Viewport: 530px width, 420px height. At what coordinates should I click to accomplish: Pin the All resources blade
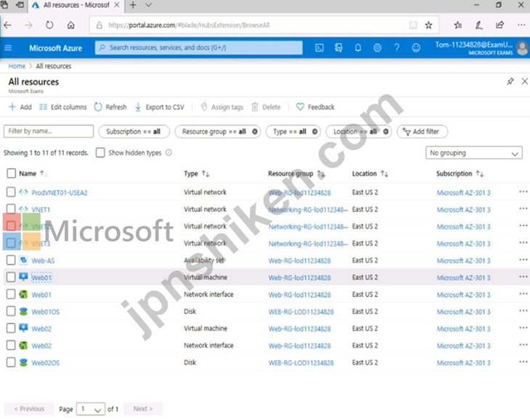click(x=510, y=81)
